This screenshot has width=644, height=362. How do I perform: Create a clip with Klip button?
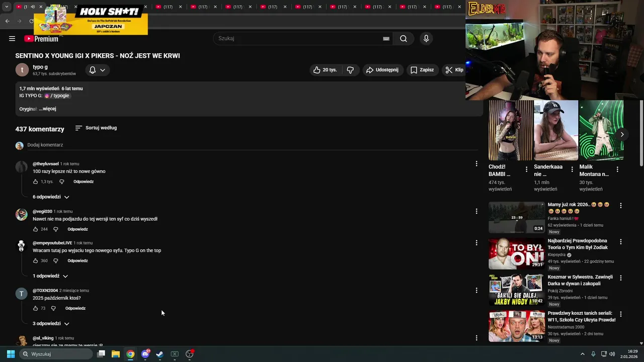[454, 70]
